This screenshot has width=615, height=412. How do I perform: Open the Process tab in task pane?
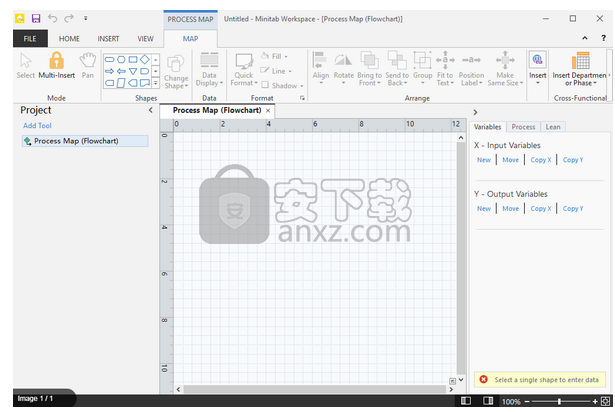pyautogui.click(x=523, y=127)
